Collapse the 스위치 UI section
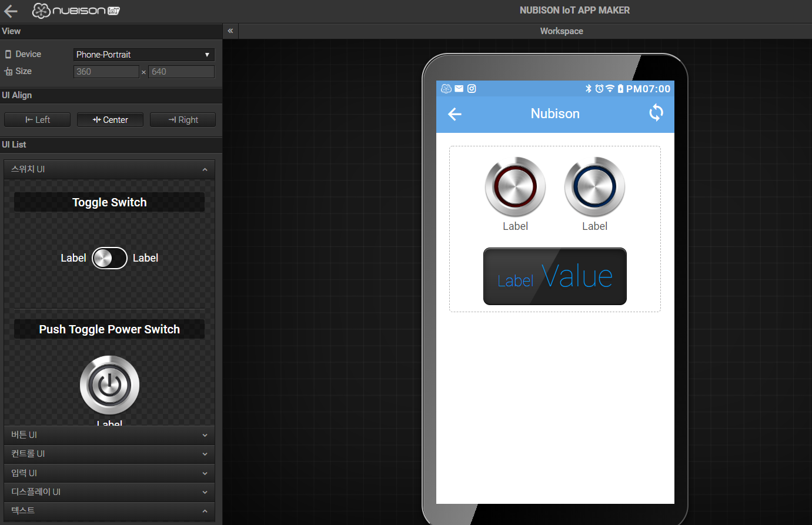Image resolution: width=812 pixels, height=525 pixels. point(109,169)
